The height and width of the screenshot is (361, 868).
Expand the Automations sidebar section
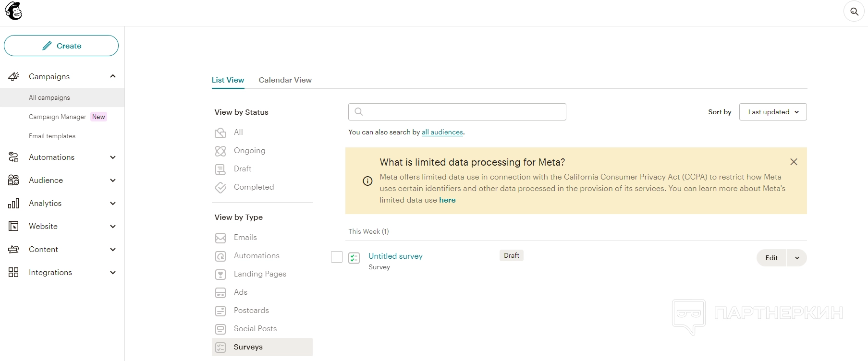113,157
